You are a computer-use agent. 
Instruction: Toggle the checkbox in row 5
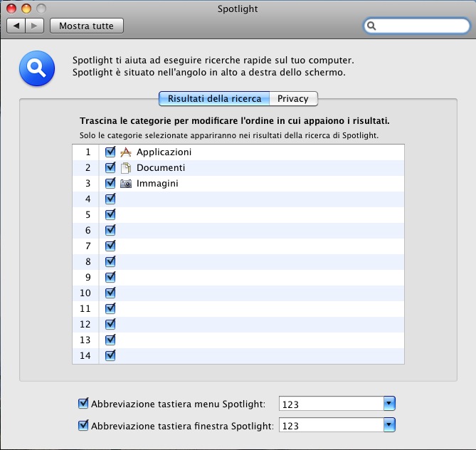click(x=110, y=214)
